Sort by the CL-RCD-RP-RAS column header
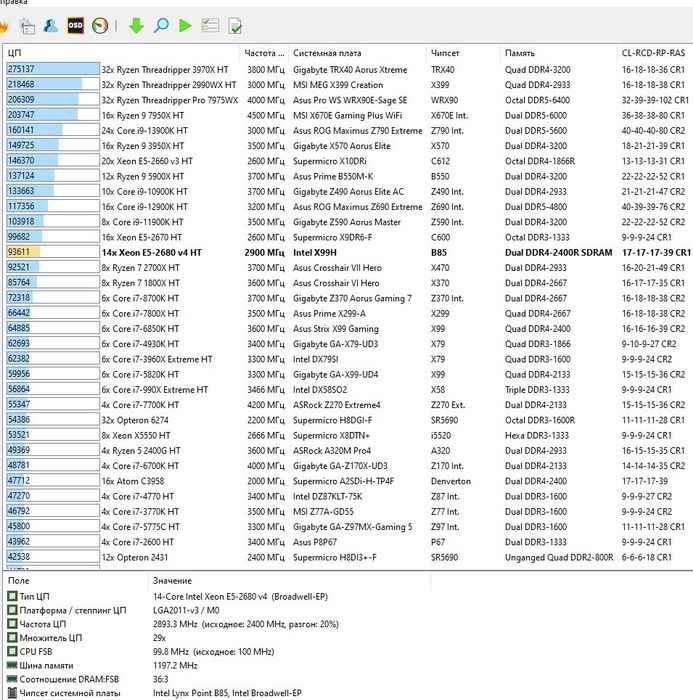Viewport: 693px width, 700px height. 655,53
